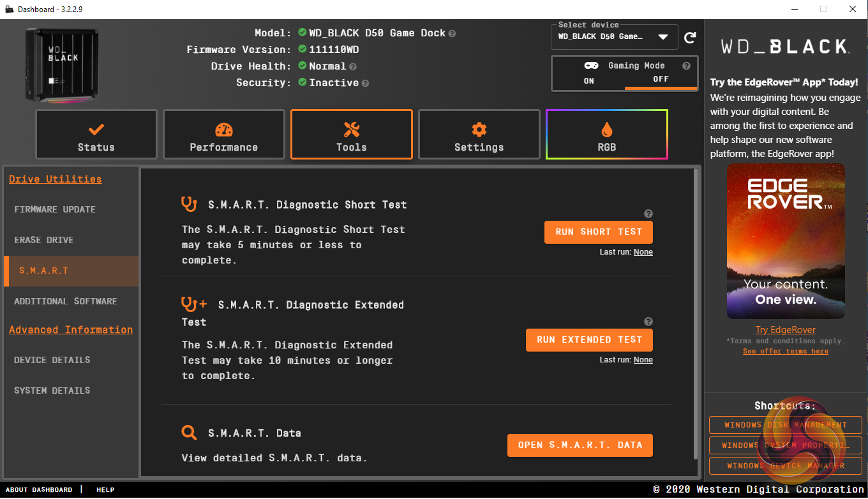
Task: Click the stethoscope-plus Extended Test icon
Action: pyautogui.click(x=194, y=304)
